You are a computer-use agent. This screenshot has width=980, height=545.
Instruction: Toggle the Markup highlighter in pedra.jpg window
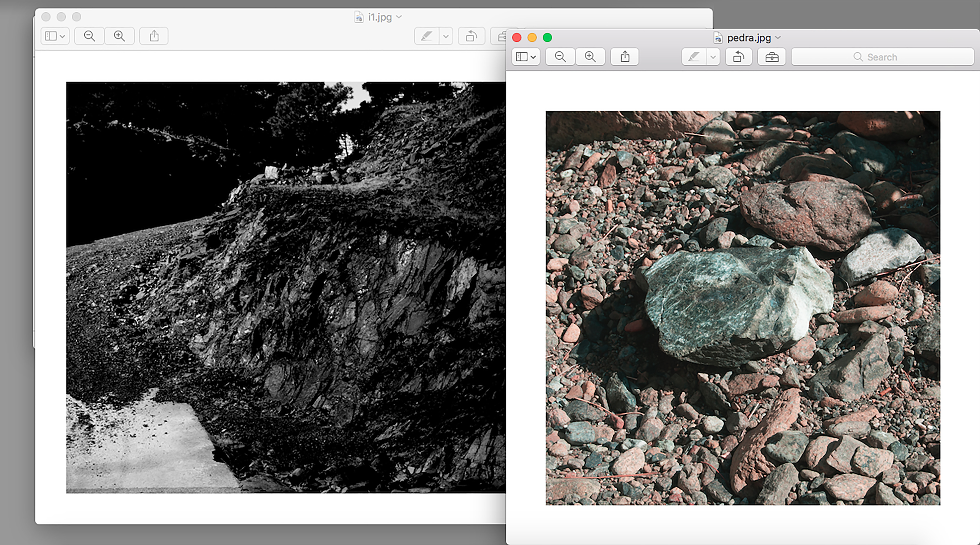click(x=694, y=57)
